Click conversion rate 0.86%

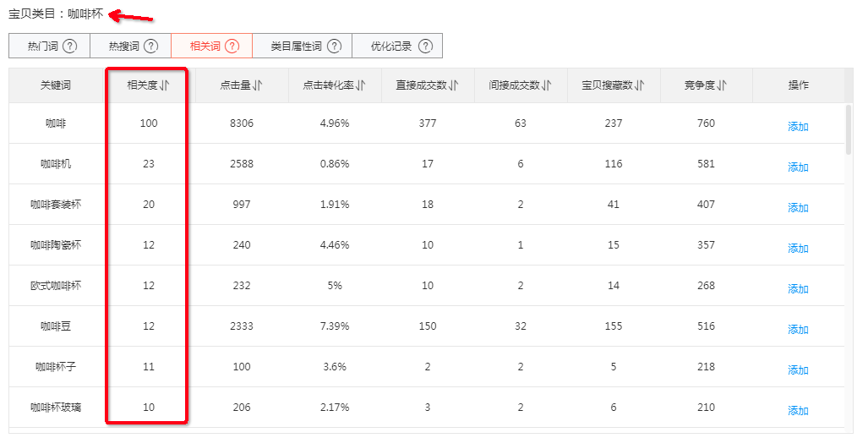[335, 164]
